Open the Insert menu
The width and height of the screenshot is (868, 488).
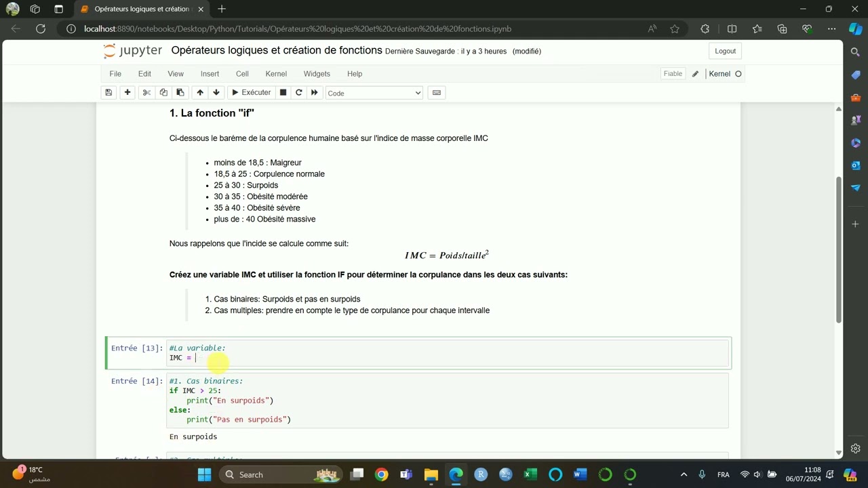click(x=210, y=74)
